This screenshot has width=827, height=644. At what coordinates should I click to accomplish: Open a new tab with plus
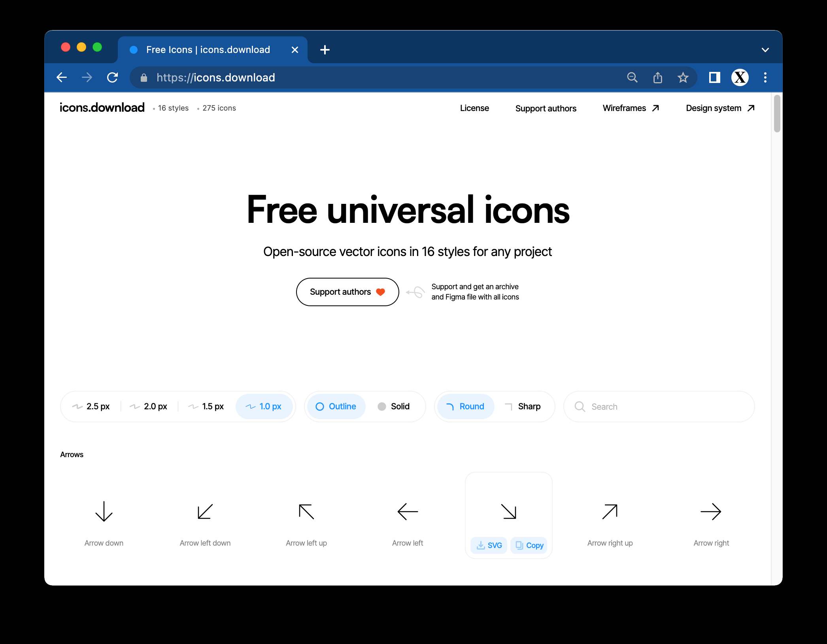(x=325, y=50)
